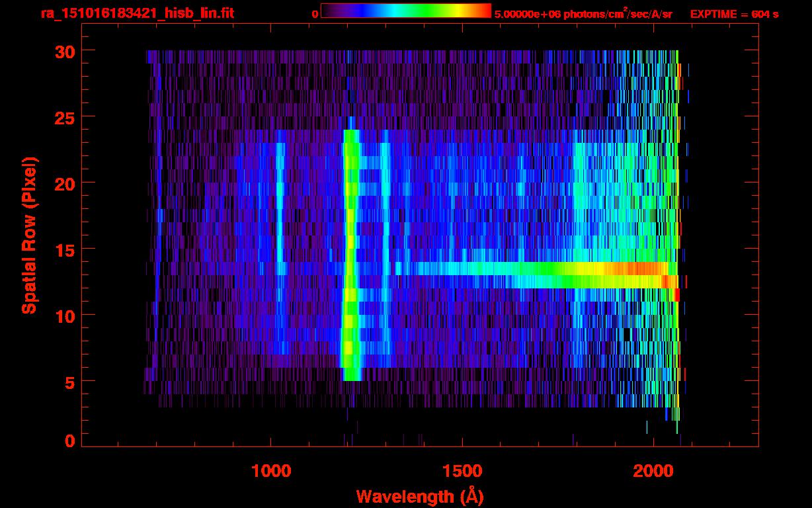Select the 2000 wavelength tick label
This screenshot has width=812, height=508.
pyautogui.click(x=653, y=471)
